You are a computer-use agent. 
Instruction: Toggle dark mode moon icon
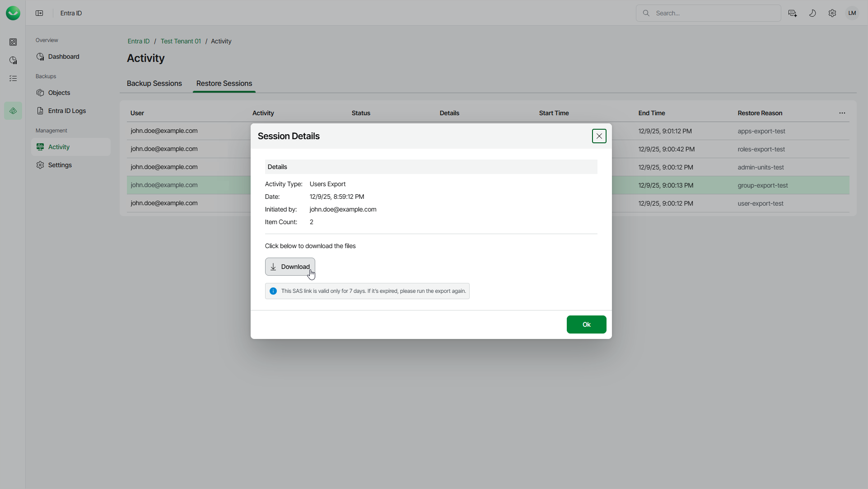[812, 13]
